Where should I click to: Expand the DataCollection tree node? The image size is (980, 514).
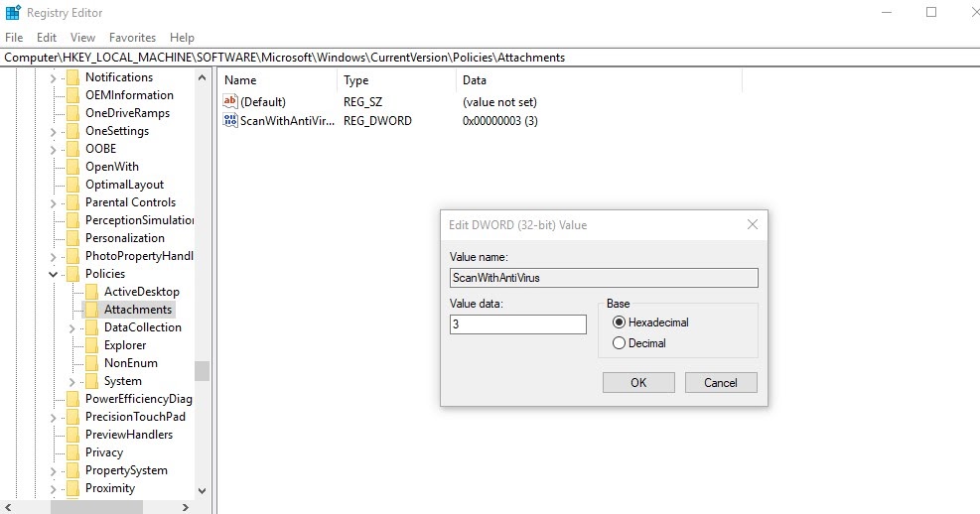(71, 327)
